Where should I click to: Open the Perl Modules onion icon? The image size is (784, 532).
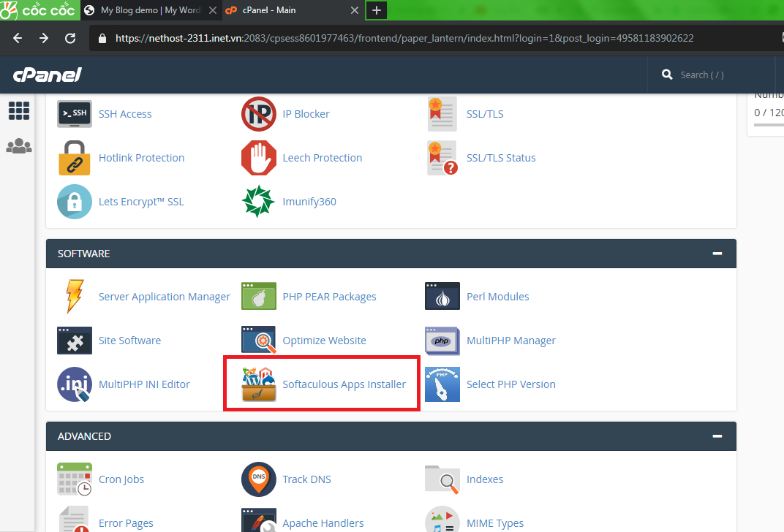[x=442, y=296]
